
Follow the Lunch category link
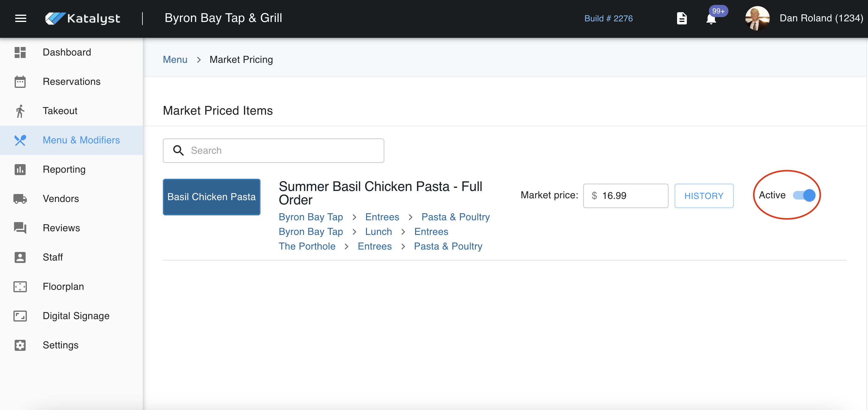(378, 232)
